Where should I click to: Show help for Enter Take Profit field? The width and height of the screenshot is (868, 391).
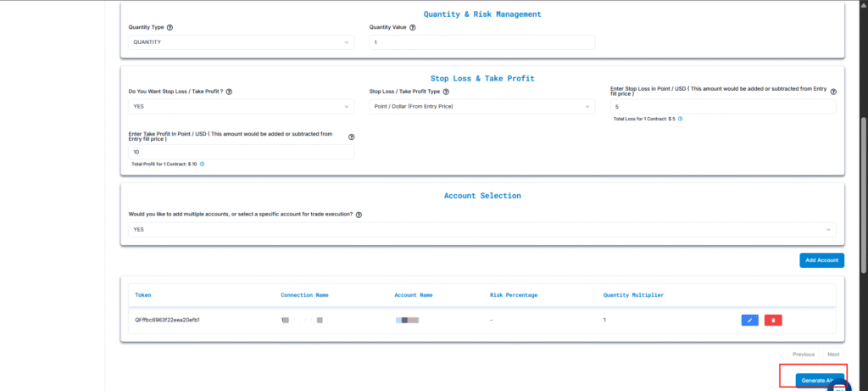[x=352, y=137]
